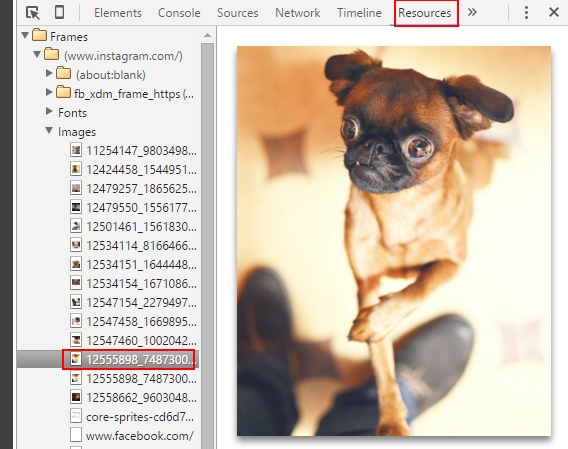The image size is (568, 449).
Task: Expand the fb_xdm_frame_https folder arrow
Action: (x=49, y=92)
